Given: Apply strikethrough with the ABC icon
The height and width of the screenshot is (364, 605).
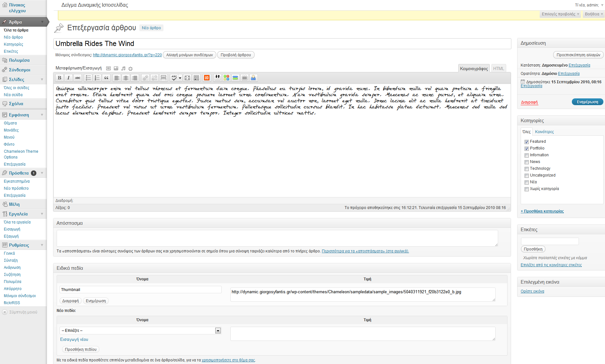Looking at the screenshot, I should tap(77, 78).
